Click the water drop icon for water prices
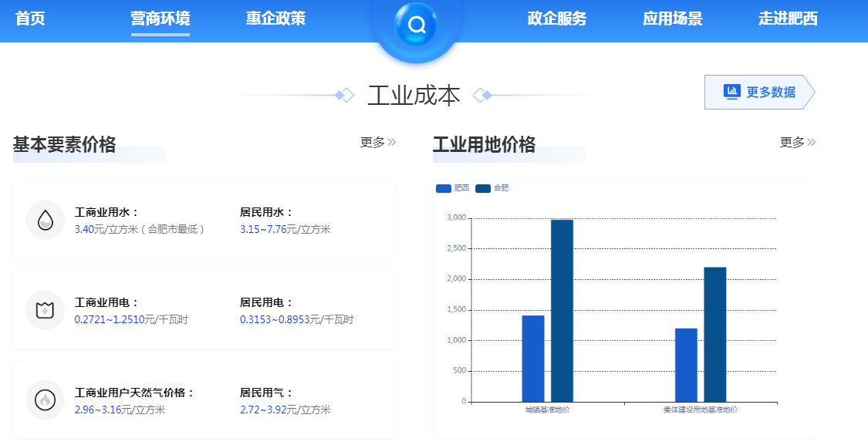 pos(46,220)
